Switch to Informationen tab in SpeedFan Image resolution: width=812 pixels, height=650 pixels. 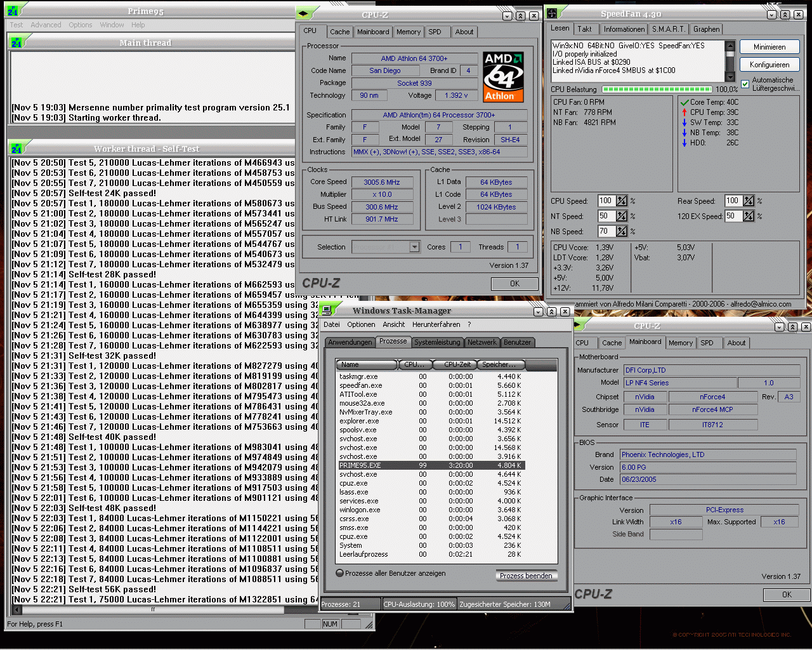(624, 29)
